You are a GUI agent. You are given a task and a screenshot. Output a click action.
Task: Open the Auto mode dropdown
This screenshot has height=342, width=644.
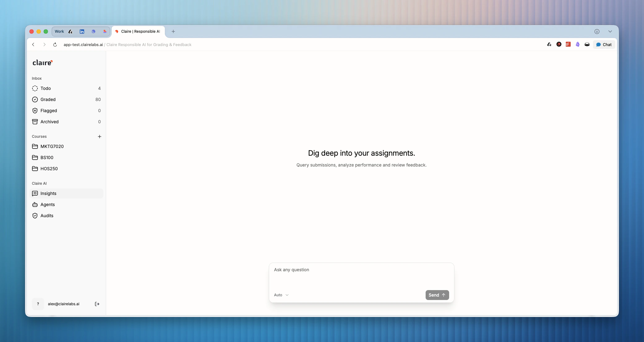(281, 295)
